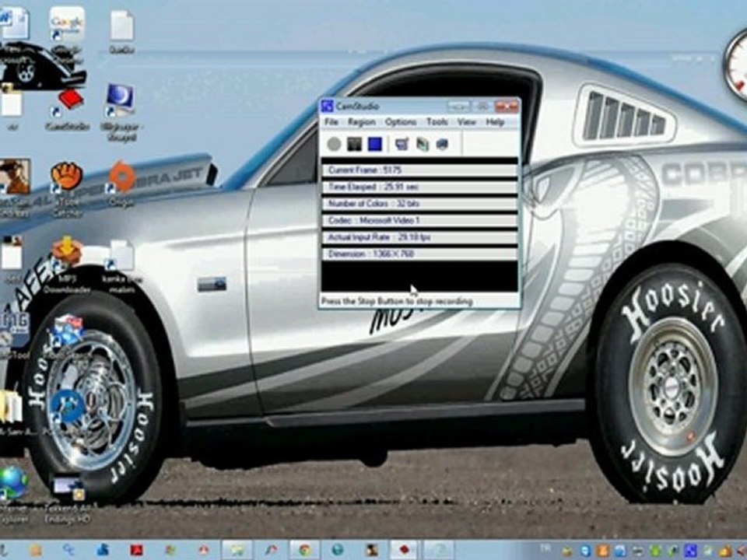
Task: Click the last CamStudio toolbar icon
Action: (x=442, y=144)
